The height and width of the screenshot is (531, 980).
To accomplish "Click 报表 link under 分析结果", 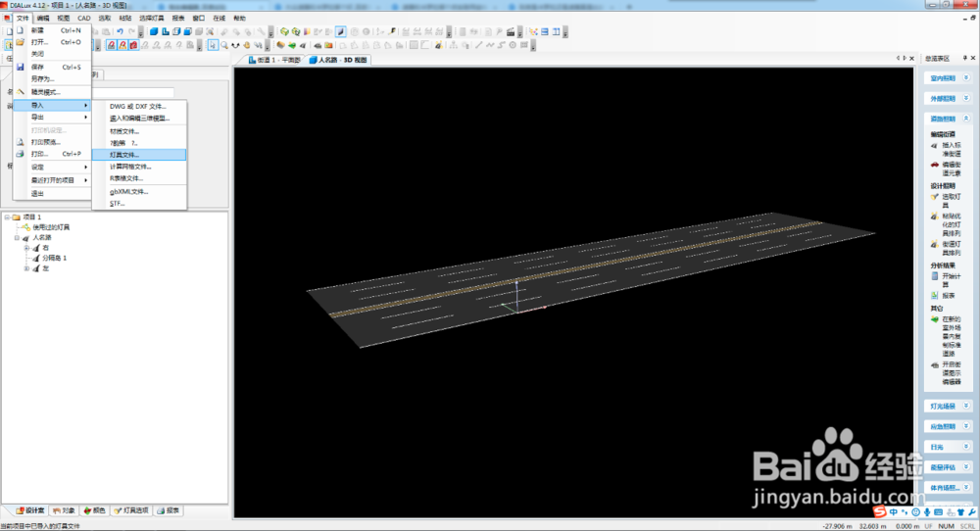I will (949, 296).
